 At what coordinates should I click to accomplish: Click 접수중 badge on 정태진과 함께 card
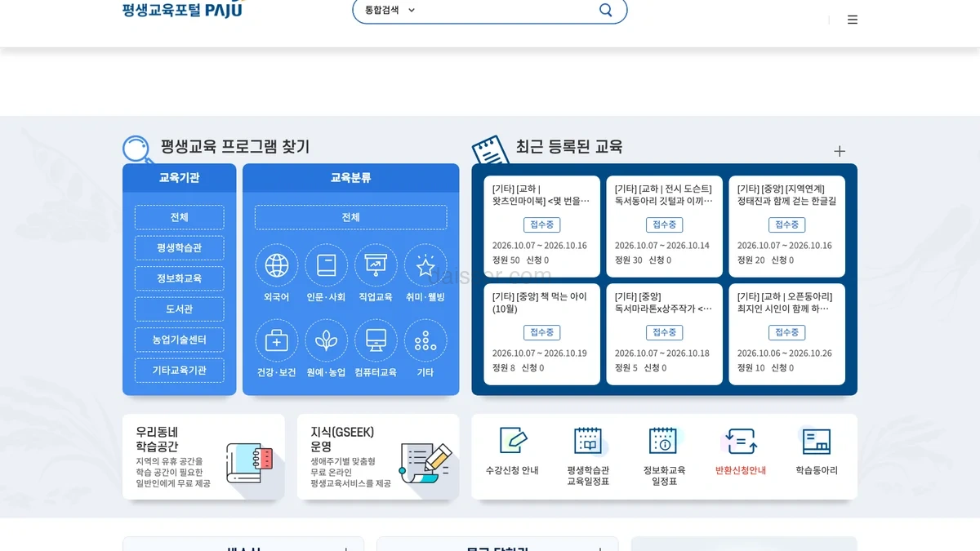(787, 224)
